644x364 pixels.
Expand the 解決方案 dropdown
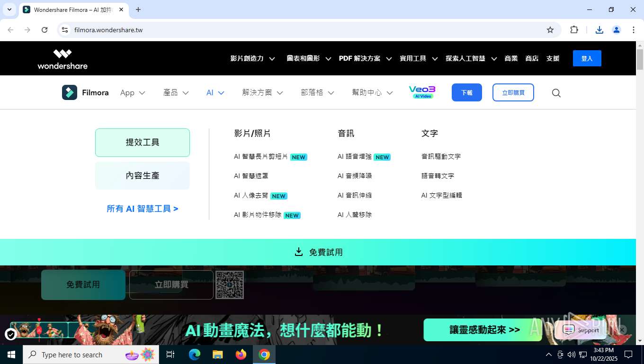pyautogui.click(x=262, y=93)
